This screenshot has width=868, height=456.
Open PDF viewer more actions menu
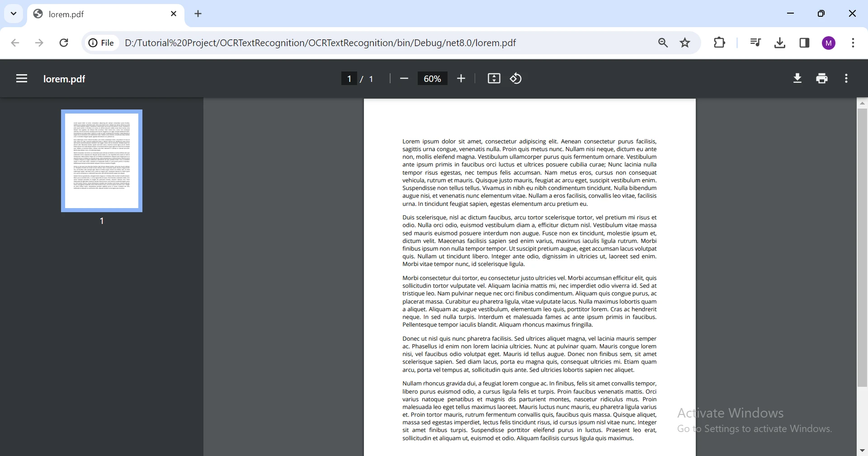pyautogui.click(x=846, y=79)
